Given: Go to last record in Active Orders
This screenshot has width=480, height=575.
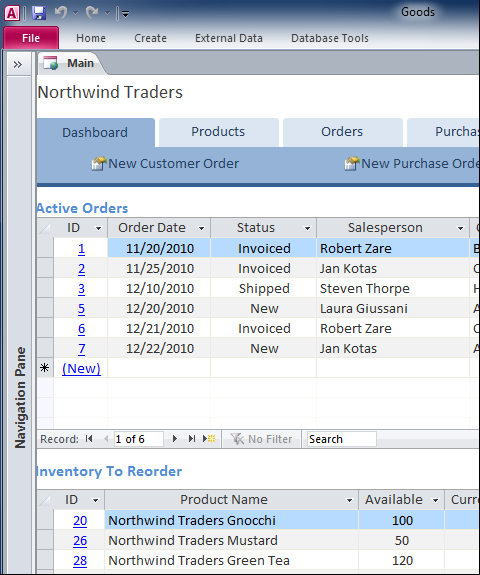Looking at the screenshot, I should [x=191, y=439].
